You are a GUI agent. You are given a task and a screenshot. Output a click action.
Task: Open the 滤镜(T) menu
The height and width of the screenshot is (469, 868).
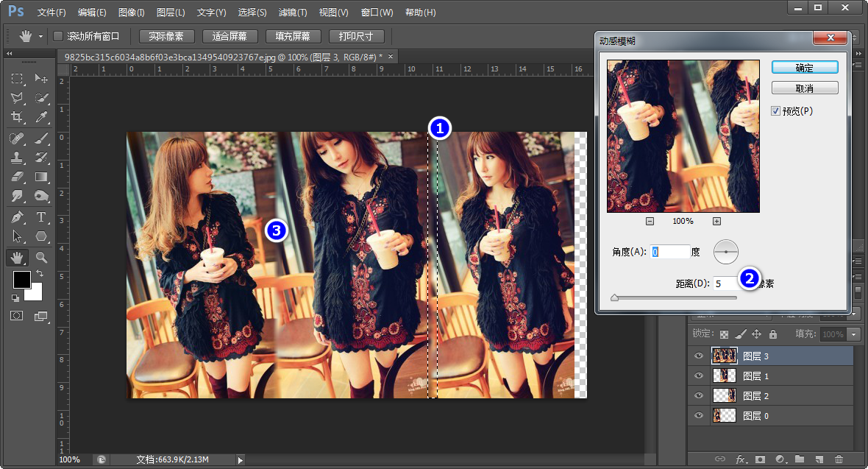[292, 13]
